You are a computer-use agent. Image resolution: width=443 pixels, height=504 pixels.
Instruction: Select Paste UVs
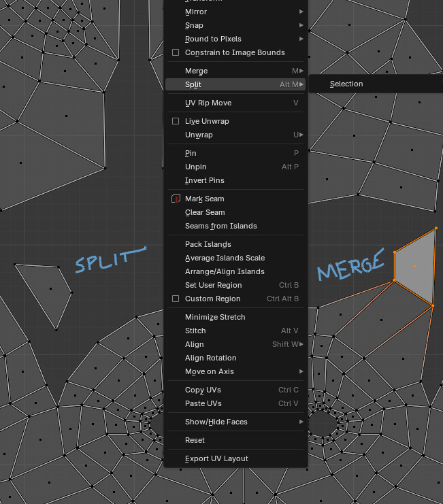(235, 403)
